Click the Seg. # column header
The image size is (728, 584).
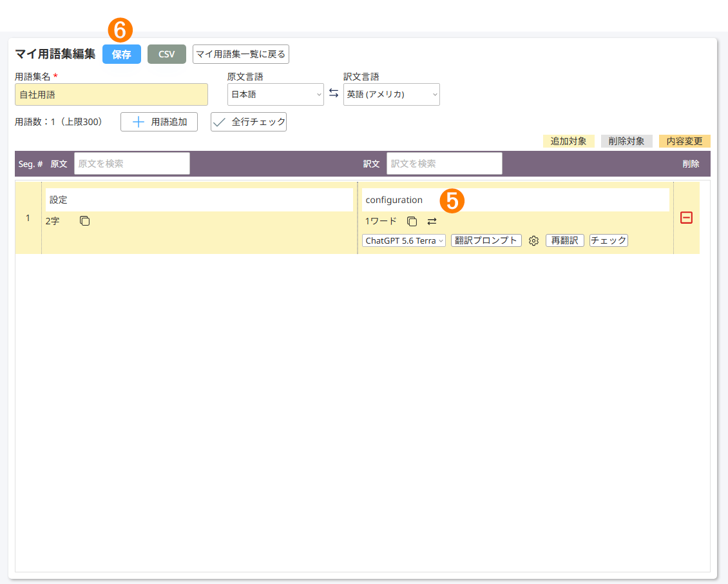[31, 164]
